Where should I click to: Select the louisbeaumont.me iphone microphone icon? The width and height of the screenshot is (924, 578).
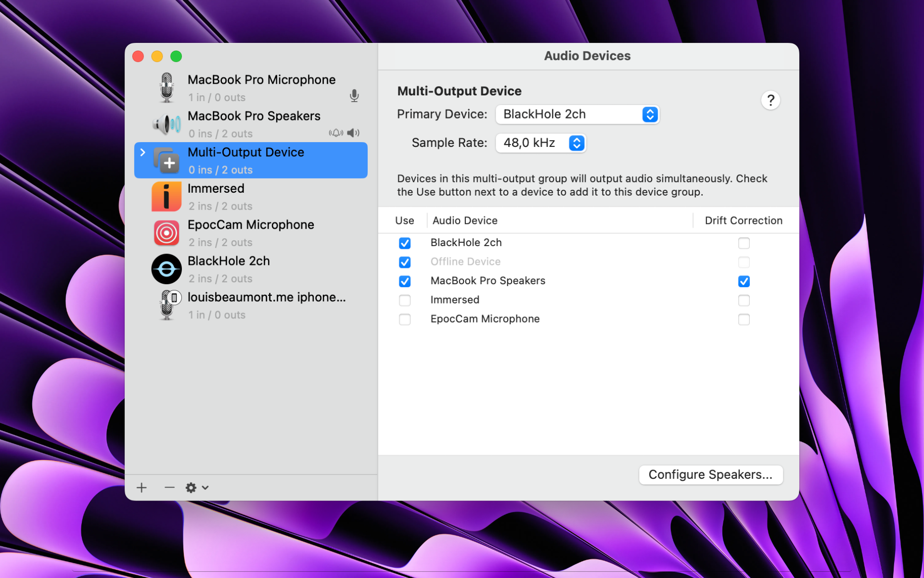click(x=167, y=305)
